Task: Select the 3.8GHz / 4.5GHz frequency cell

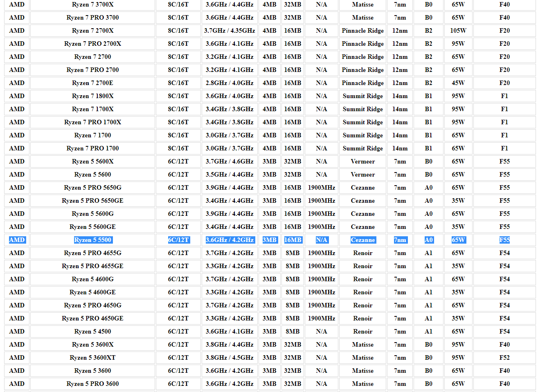Action: tap(230, 358)
